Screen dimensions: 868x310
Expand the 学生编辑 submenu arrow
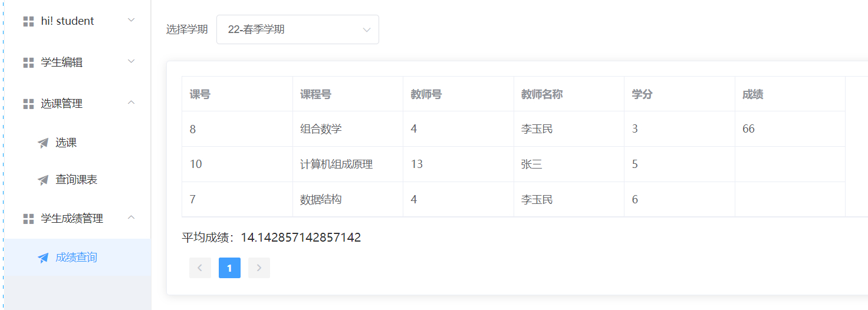pyautogui.click(x=131, y=62)
